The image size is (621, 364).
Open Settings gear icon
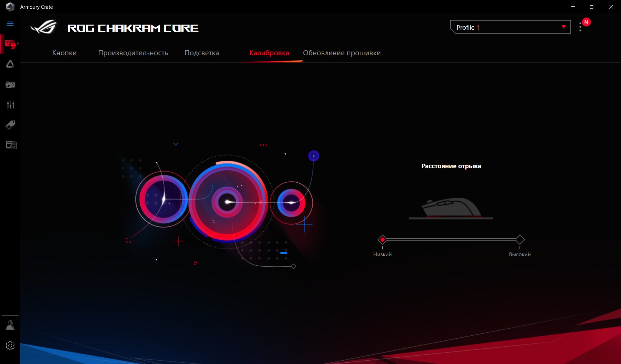point(10,345)
